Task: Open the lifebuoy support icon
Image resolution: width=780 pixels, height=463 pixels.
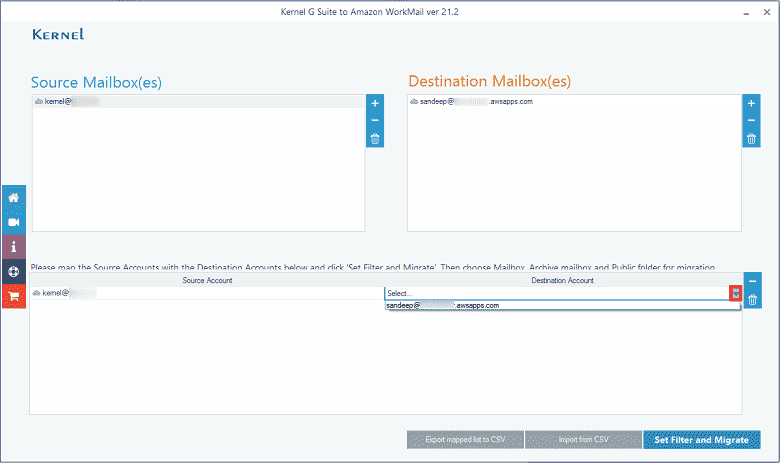Action: [x=14, y=271]
